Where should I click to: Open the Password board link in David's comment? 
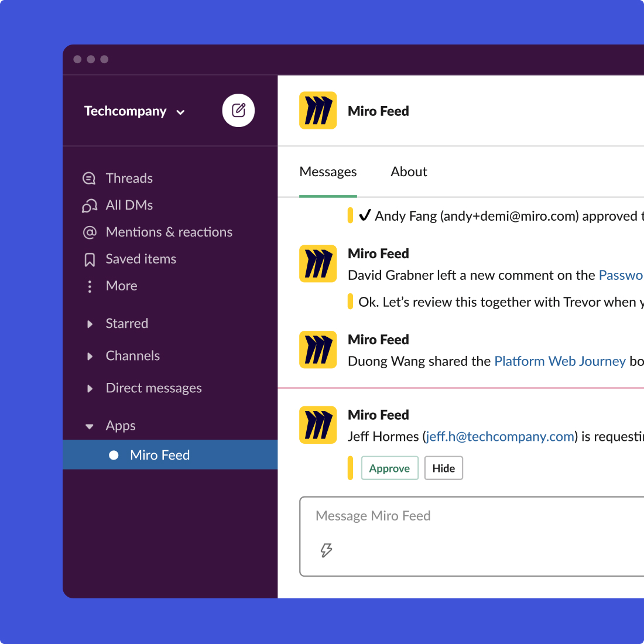621,275
